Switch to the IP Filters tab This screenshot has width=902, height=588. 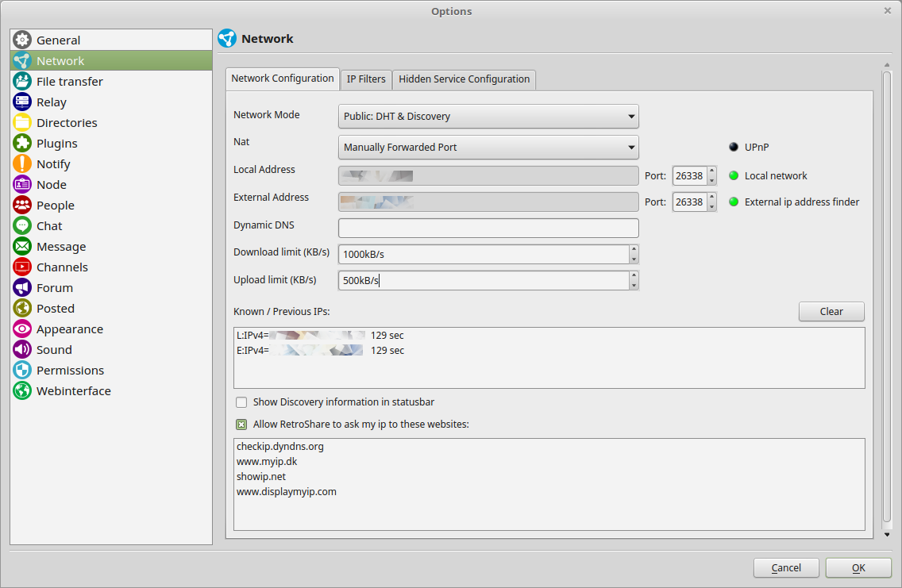366,79
